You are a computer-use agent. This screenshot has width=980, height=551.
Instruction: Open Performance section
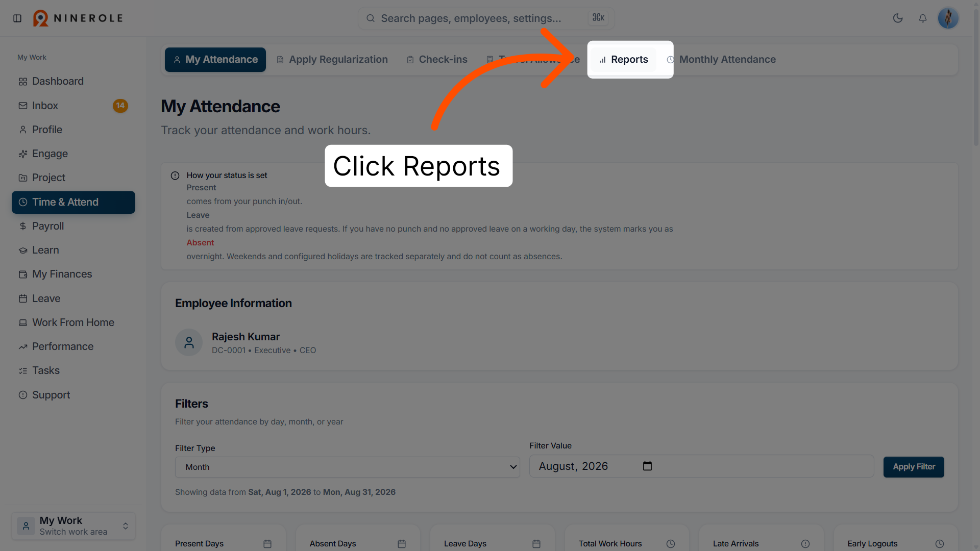tap(73, 346)
